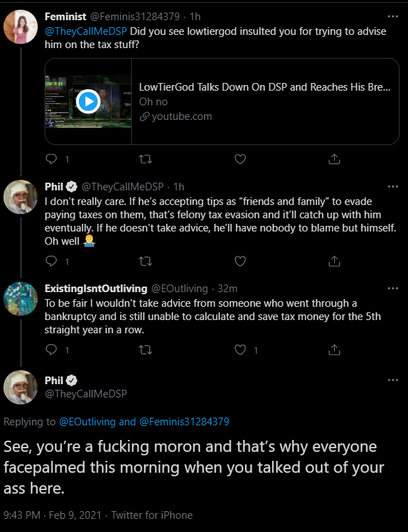This screenshot has width=408, height=532.
Task: Reply to Phil's felony tax evasion tweet
Action: [51, 261]
